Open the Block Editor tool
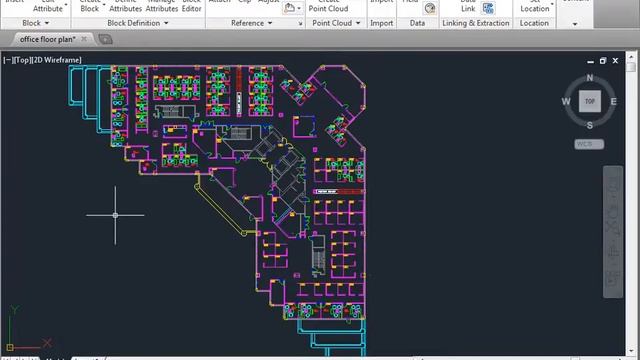This screenshot has width=640, height=360. pos(191,6)
